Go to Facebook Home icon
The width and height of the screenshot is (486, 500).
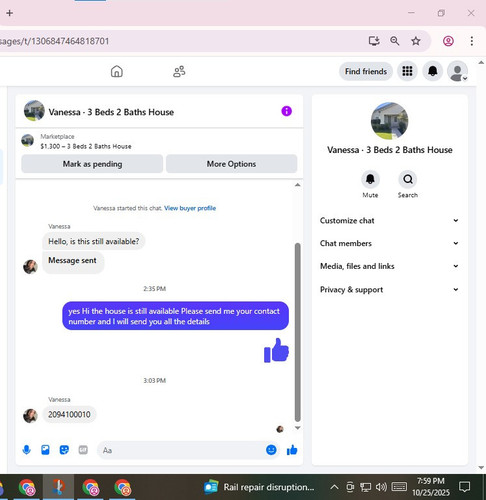[117, 71]
